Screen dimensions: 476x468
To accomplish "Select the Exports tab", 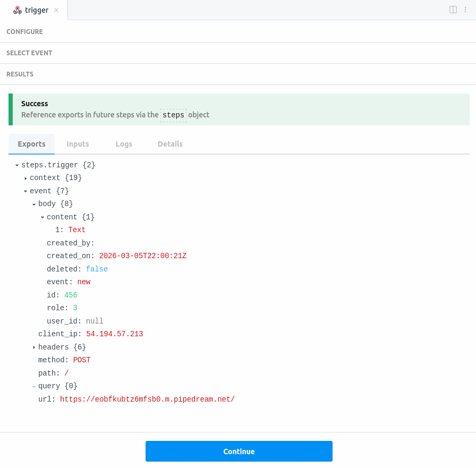I will point(31,144).
